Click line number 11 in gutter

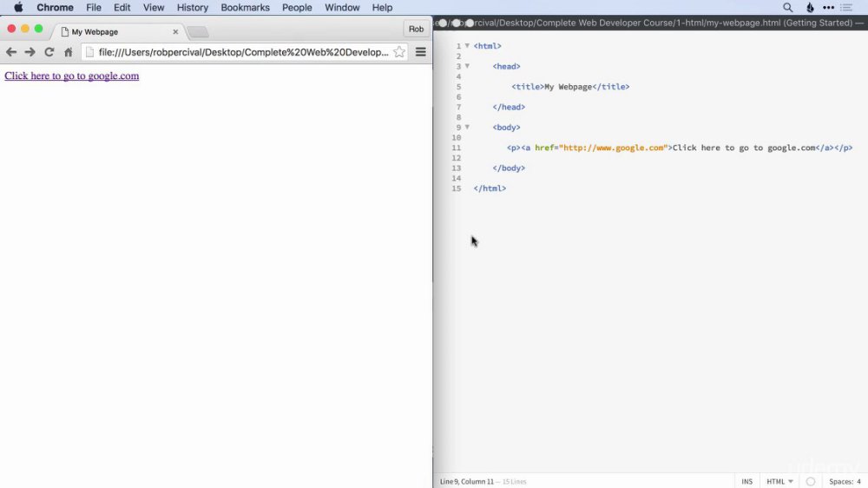pos(457,148)
